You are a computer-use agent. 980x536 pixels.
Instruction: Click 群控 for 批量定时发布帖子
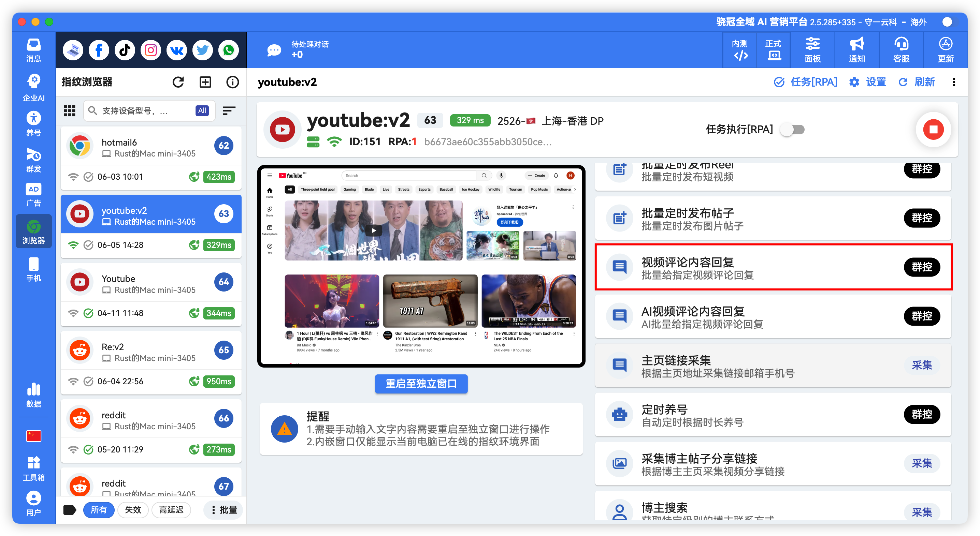[922, 218]
